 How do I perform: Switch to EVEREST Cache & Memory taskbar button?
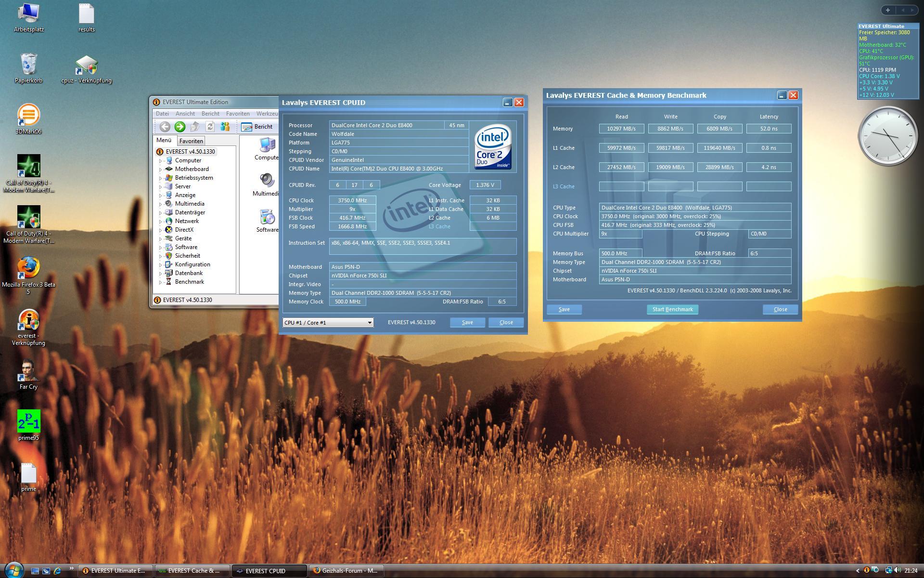coord(192,571)
